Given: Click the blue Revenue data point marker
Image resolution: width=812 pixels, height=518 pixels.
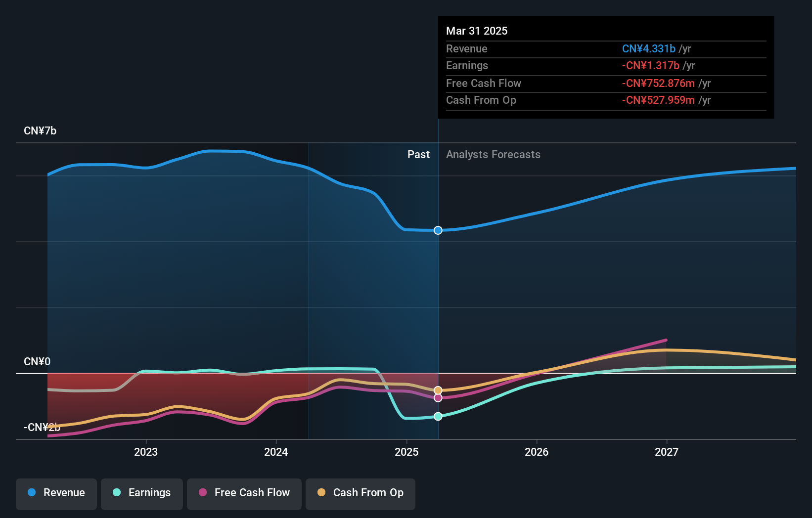Looking at the screenshot, I should pyautogui.click(x=438, y=230).
